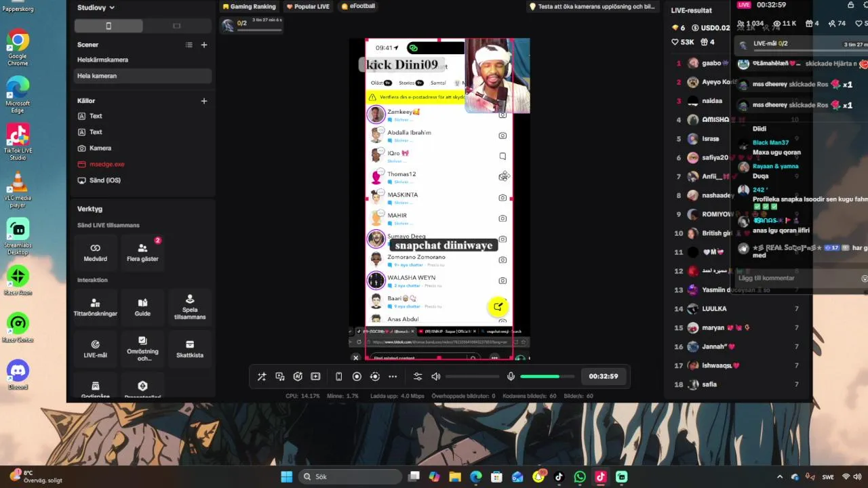Image resolution: width=868 pixels, height=488 pixels.
Task: Open Streamlabs Desktop shortcut
Action: 18,237
